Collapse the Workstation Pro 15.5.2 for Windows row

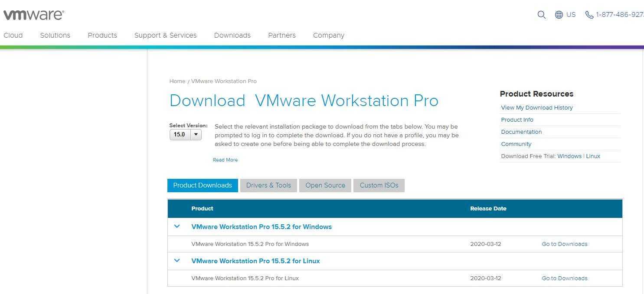point(177,226)
